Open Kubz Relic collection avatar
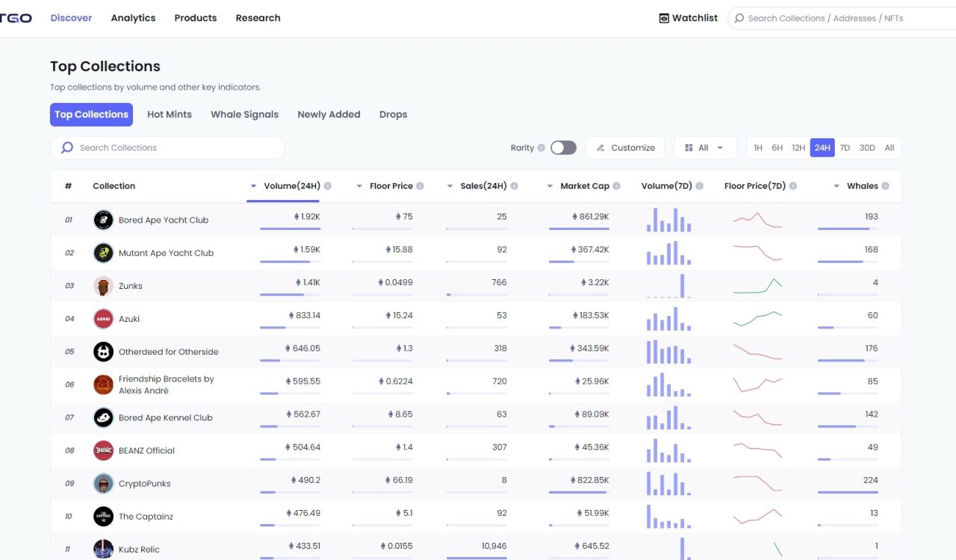The image size is (956, 560). point(103,549)
